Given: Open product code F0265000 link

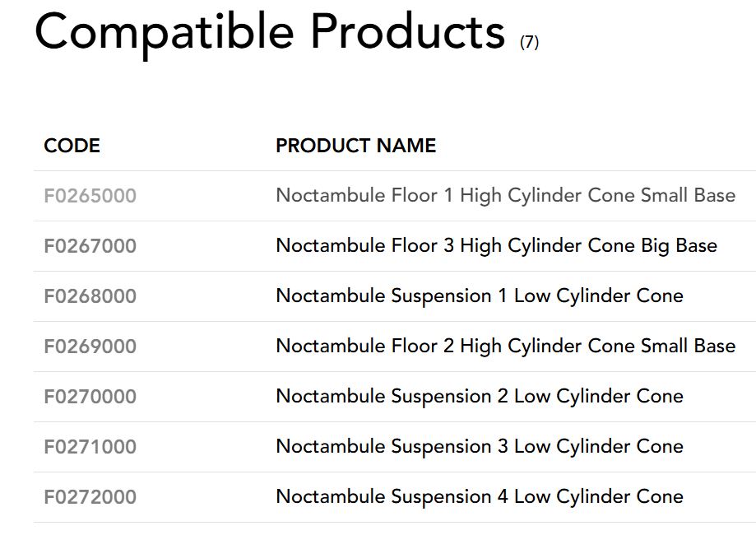Looking at the screenshot, I should click(x=90, y=196).
